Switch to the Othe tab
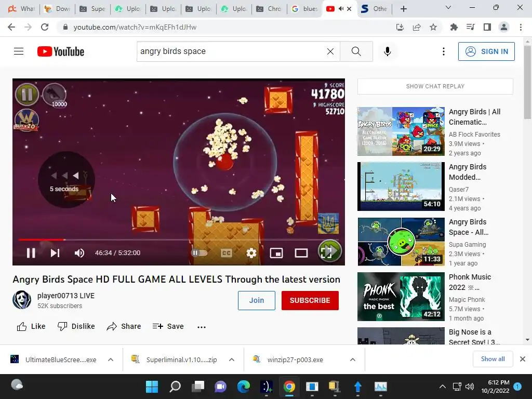532x399 pixels. [x=375, y=9]
